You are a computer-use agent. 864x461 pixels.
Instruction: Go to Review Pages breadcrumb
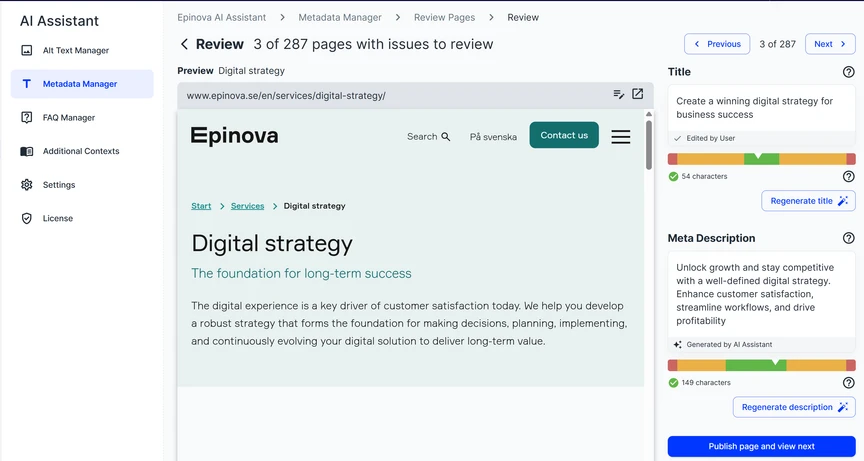pos(445,18)
